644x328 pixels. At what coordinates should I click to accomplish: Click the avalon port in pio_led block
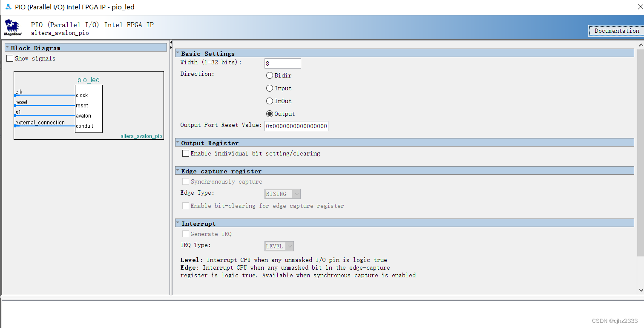point(83,116)
